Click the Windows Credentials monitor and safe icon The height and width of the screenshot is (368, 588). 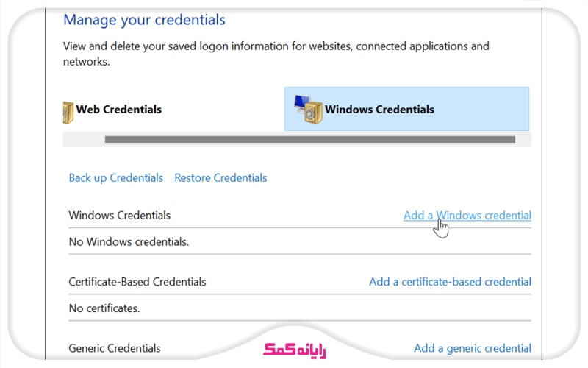pyautogui.click(x=308, y=110)
